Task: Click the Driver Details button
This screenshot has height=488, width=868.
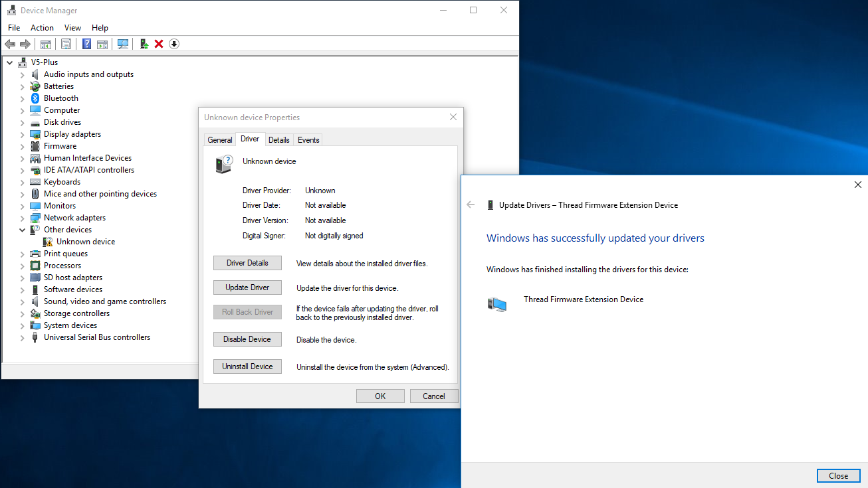Action: (x=247, y=263)
